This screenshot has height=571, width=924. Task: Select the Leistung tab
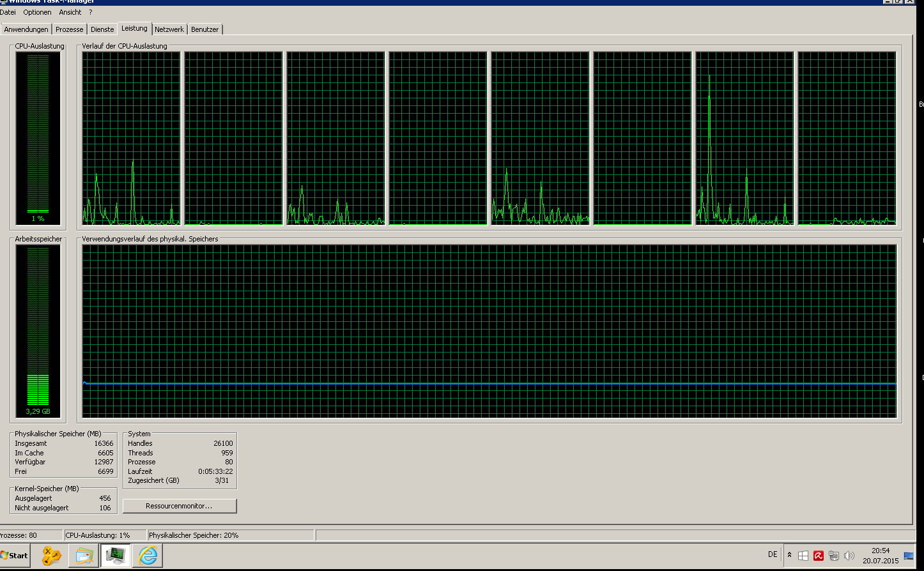click(x=134, y=28)
